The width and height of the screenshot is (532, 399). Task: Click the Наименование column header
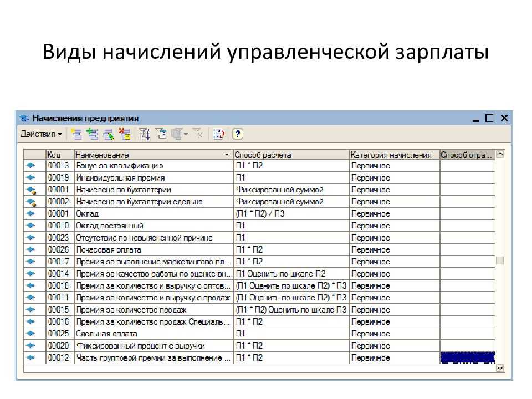[x=154, y=155]
